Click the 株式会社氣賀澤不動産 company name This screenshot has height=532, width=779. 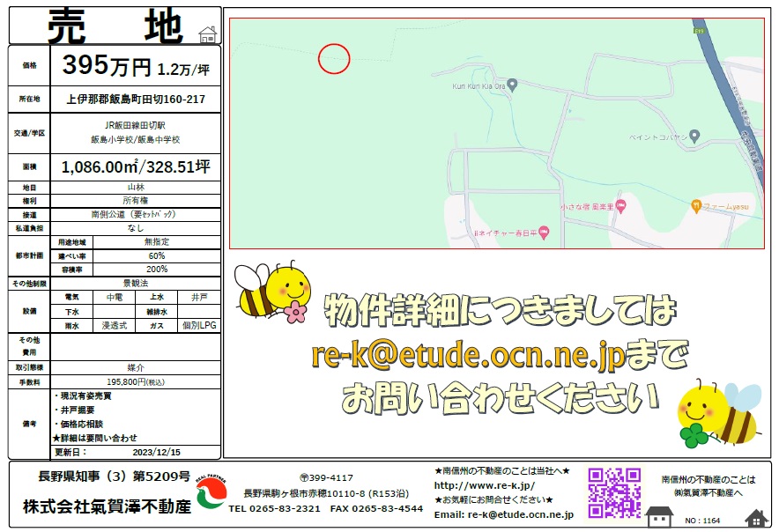point(106,506)
